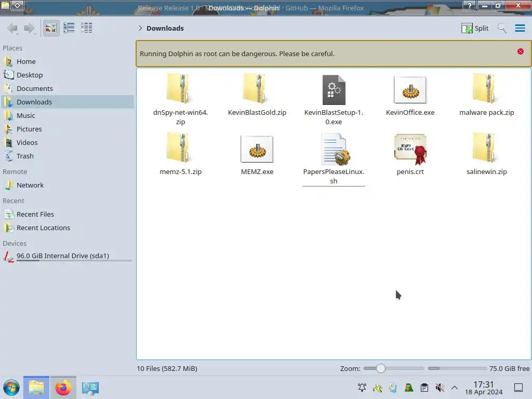Switch to Firefox in taskbar
The width and height of the screenshot is (532, 399).
pos(63,388)
